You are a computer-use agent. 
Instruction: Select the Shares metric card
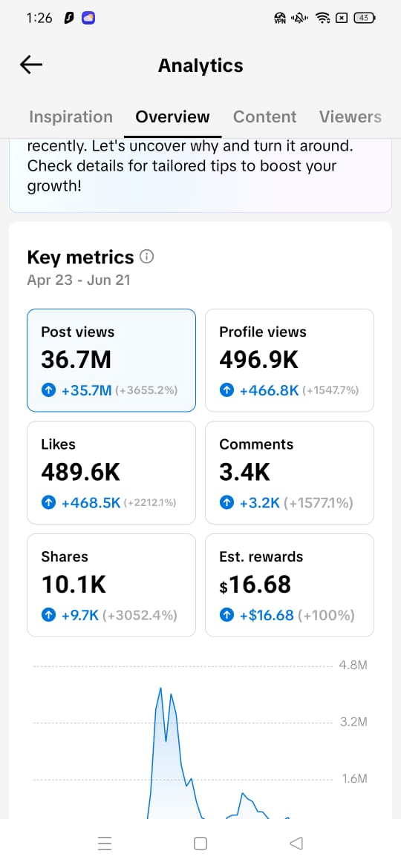click(x=111, y=585)
